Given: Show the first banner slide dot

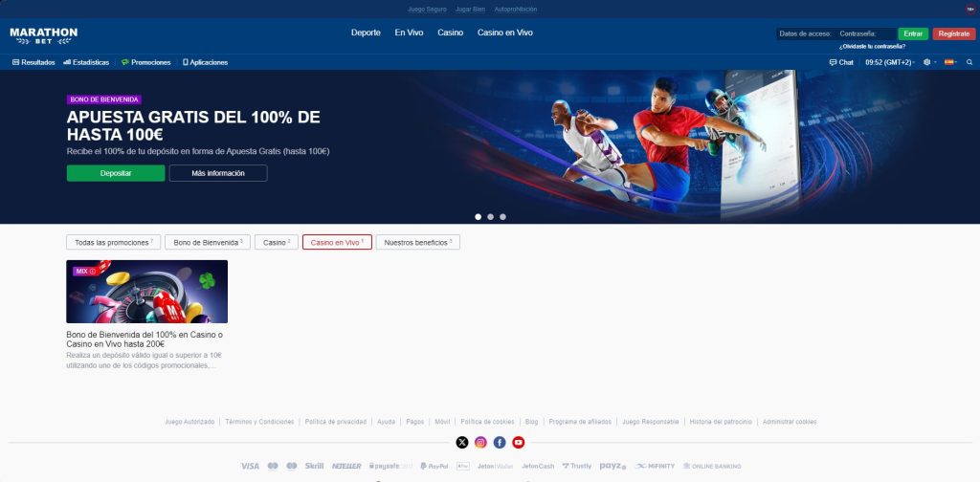Looking at the screenshot, I should pyautogui.click(x=479, y=217).
